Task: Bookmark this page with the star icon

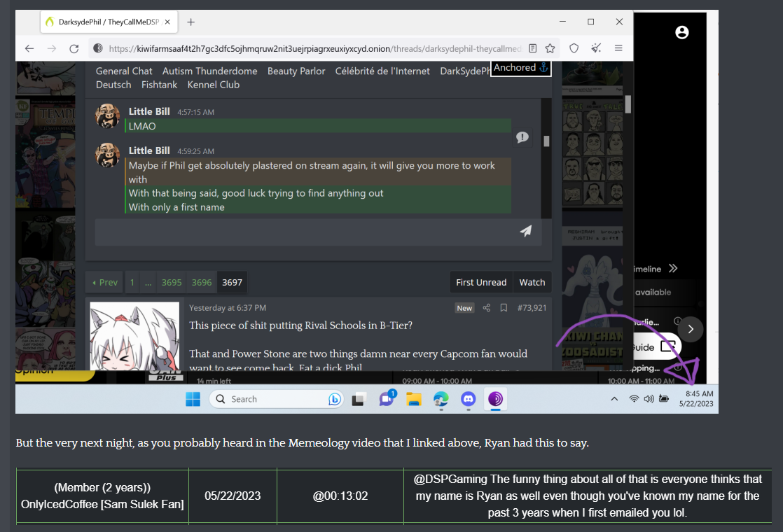Action: [550, 48]
